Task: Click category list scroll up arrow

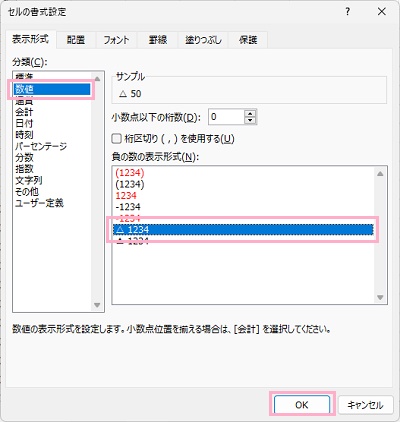Action: pos(97,79)
